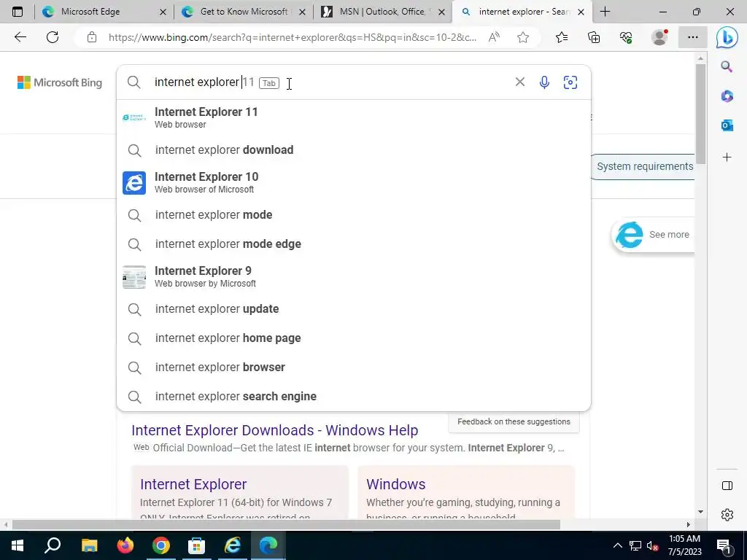This screenshot has height=560, width=747.
Task: Choose internet explorer download suggestion
Action: pos(354,150)
